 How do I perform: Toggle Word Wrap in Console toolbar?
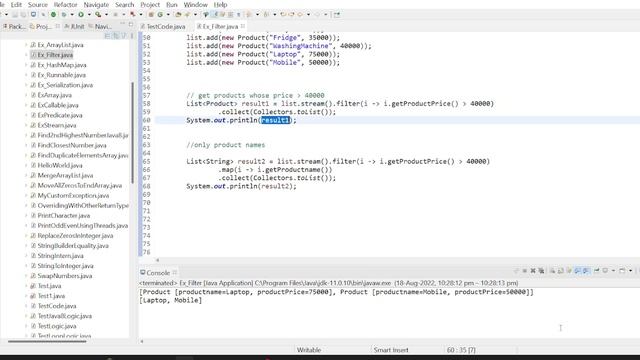tap(569, 271)
